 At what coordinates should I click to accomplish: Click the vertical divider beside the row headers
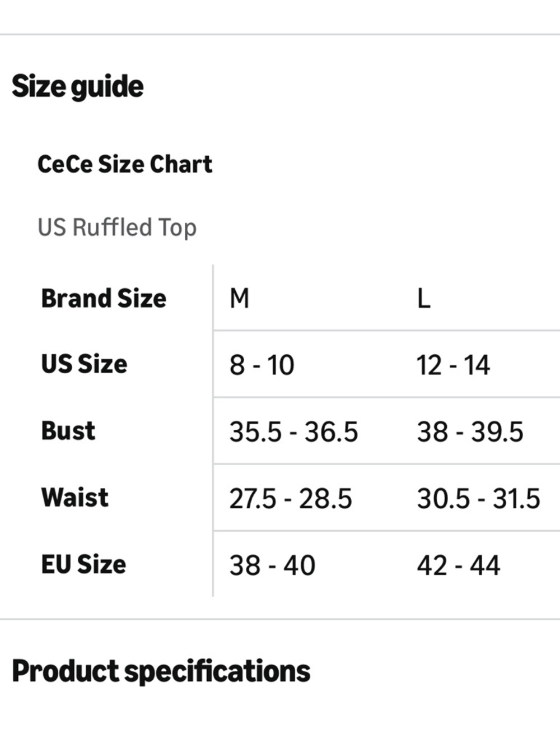tap(213, 430)
